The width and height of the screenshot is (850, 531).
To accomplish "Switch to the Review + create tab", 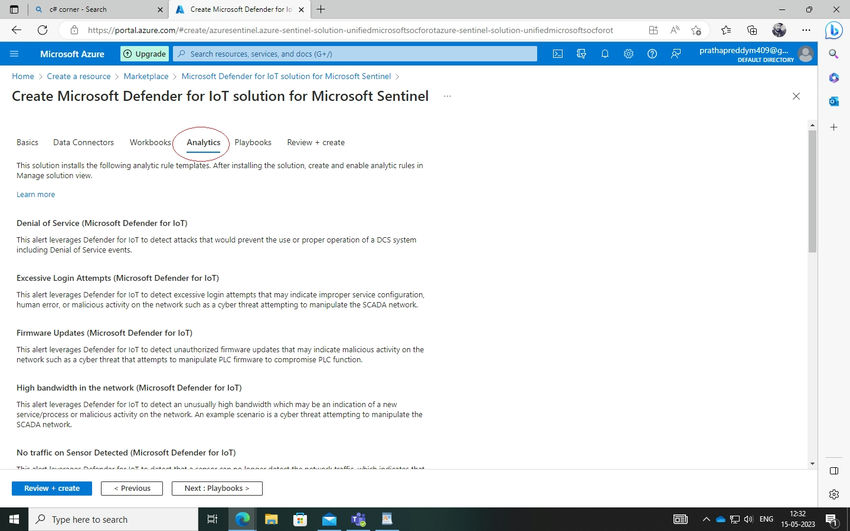I will tap(315, 143).
